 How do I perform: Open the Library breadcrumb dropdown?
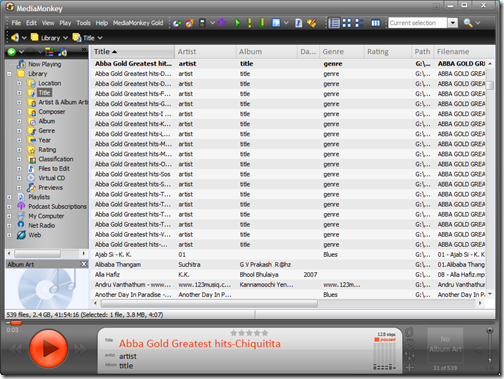click(65, 38)
